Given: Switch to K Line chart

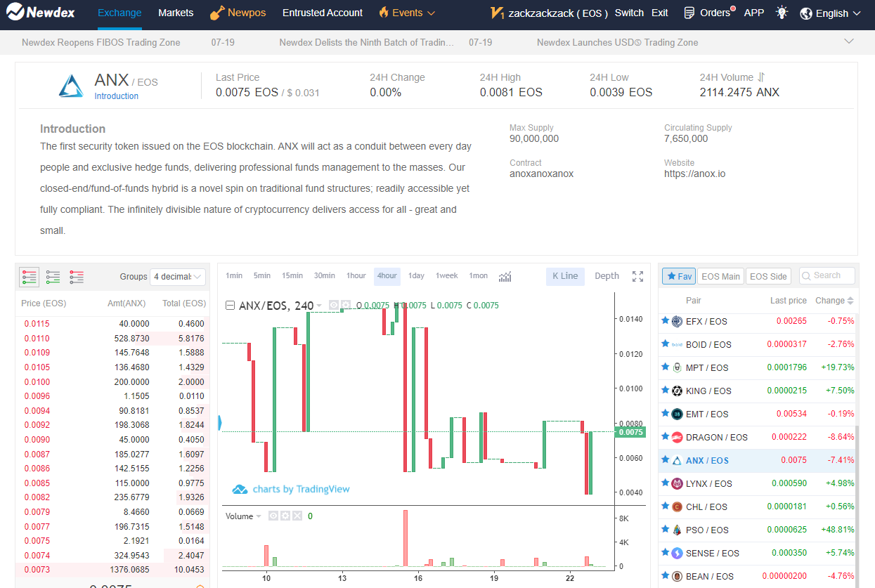Looking at the screenshot, I should click(565, 276).
